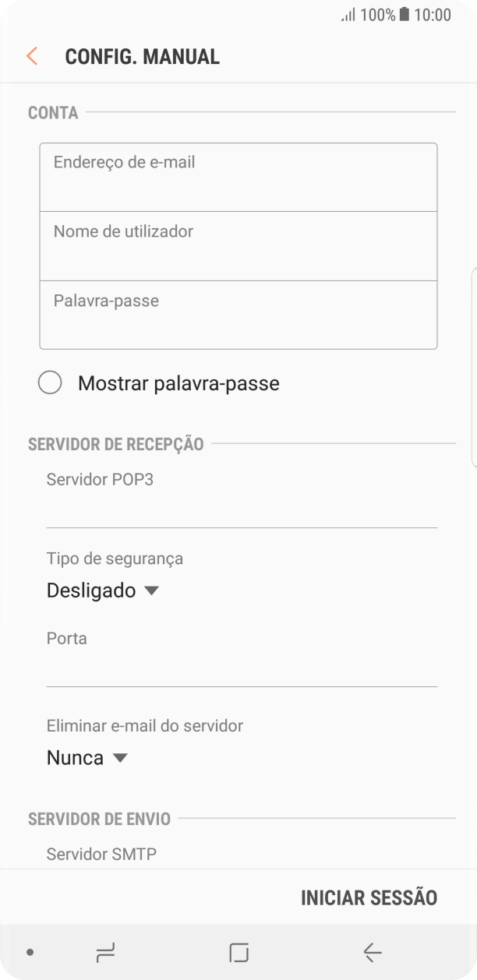
Task: Tap the CONFIG. MANUAL title
Action: click(x=142, y=56)
